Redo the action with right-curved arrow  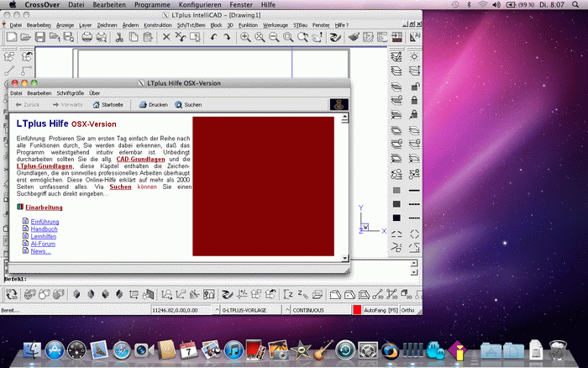coord(227,37)
